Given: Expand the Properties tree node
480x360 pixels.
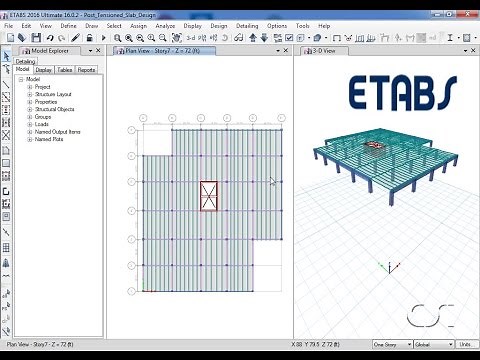Looking at the screenshot, I should click(x=30, y=102).
